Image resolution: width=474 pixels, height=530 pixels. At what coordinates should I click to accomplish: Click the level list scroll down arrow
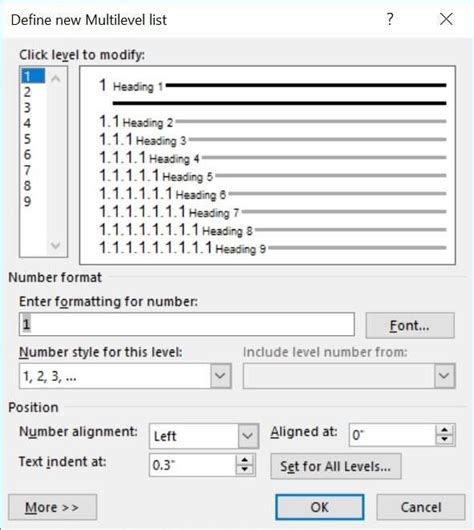56,245
